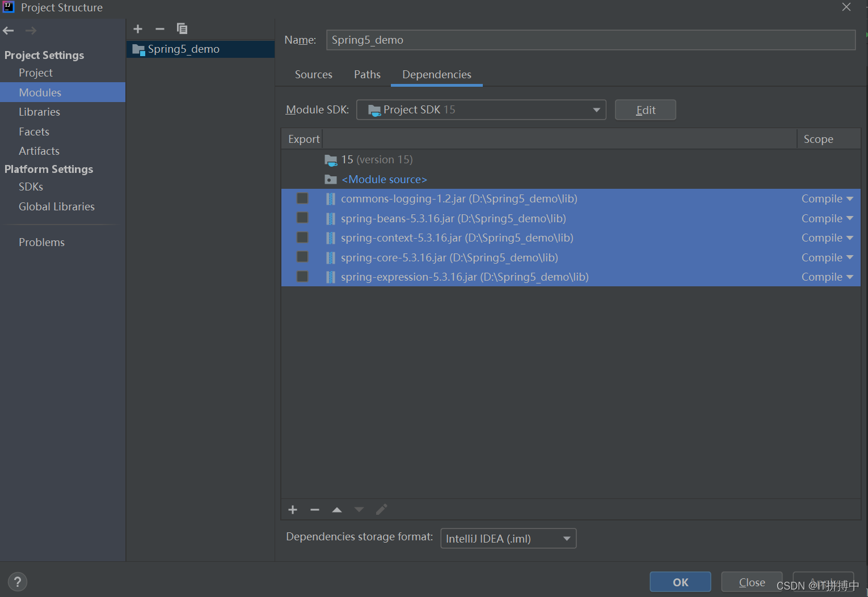Copy the selected module icon
This screenshot has width=868, height=597.
tap(182, 28)
